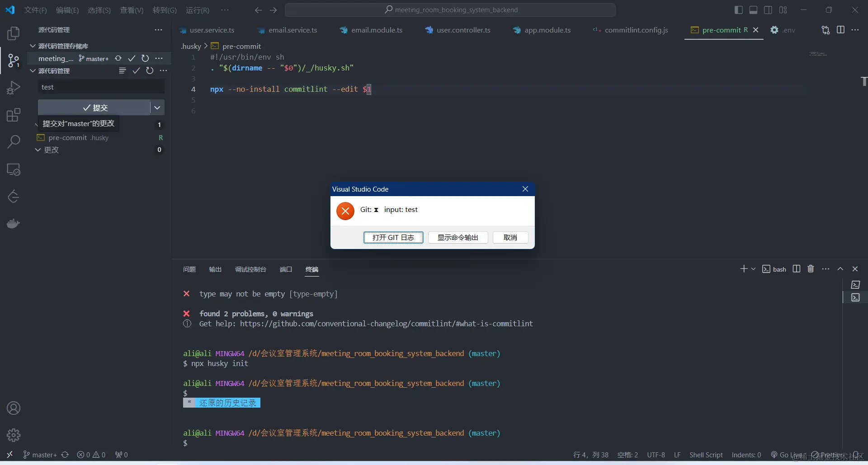
Task: Switch to 输出 output panel tab
Action: coord(215,269)
